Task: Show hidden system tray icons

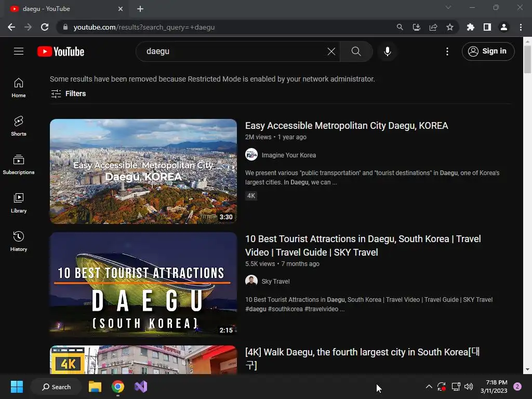Action: coord(429,387)
